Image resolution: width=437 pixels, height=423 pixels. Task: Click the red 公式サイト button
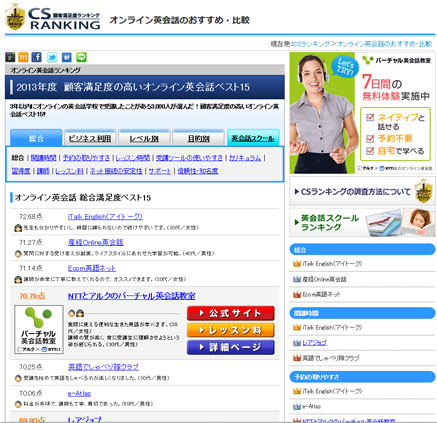point(231,313)
